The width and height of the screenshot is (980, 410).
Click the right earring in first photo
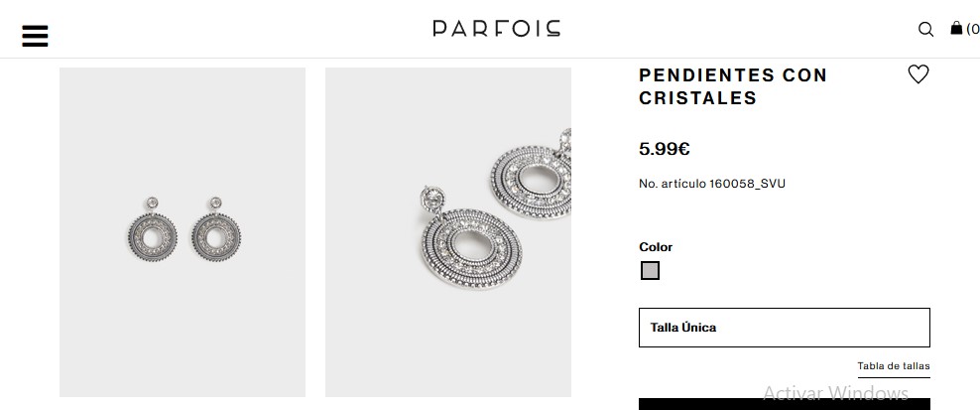[215, 233]
